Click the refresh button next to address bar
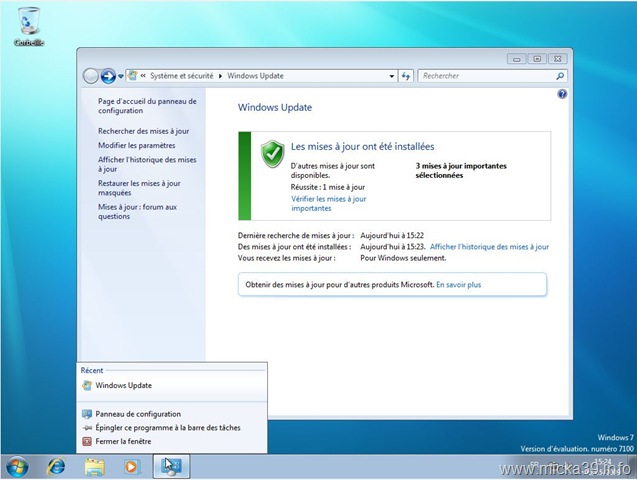The image size is (637, 480). (406, 76)
